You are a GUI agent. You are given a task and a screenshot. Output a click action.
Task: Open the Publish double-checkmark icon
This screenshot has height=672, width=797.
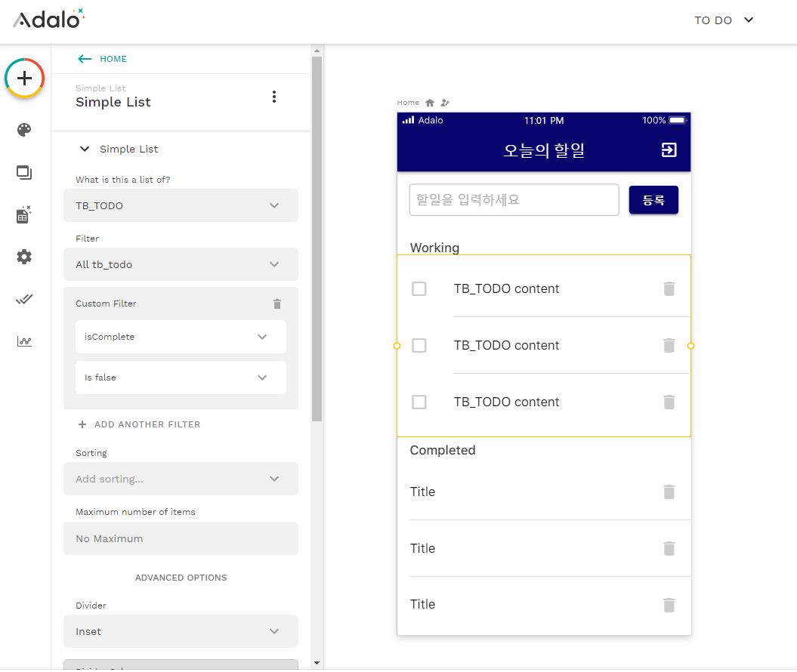tap(24, 299)
